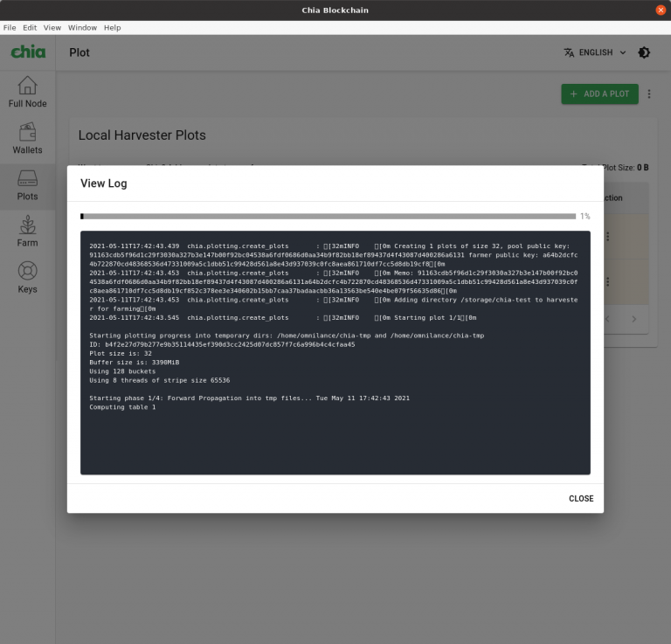Click the log line 'Computing table 1'

pos(122,407)
